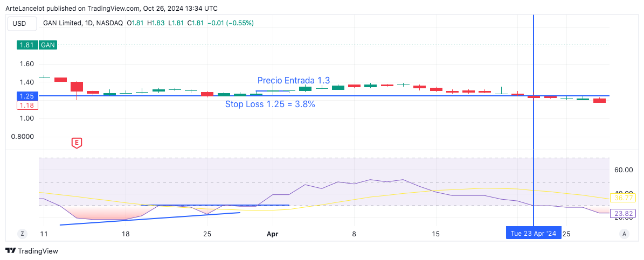Screen dimensions: 644x260
Task: Click the 'Precio Entrada 1.3' annotation
Action: (294, 80)
